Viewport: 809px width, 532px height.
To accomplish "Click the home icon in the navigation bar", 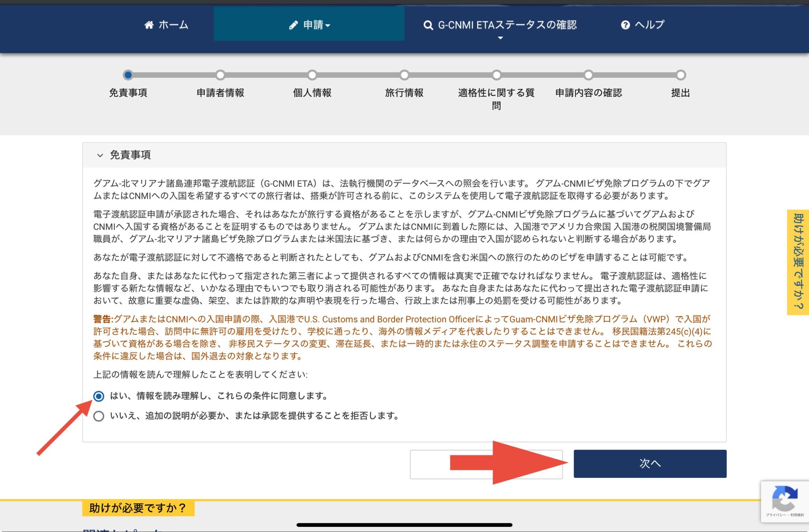I will pos(149,24).
